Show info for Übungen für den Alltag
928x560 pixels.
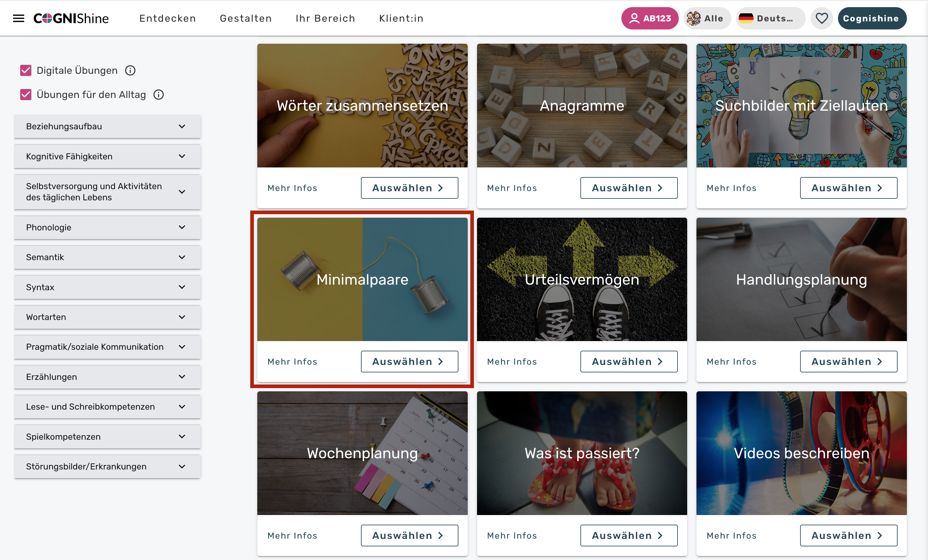coord(159,95)
